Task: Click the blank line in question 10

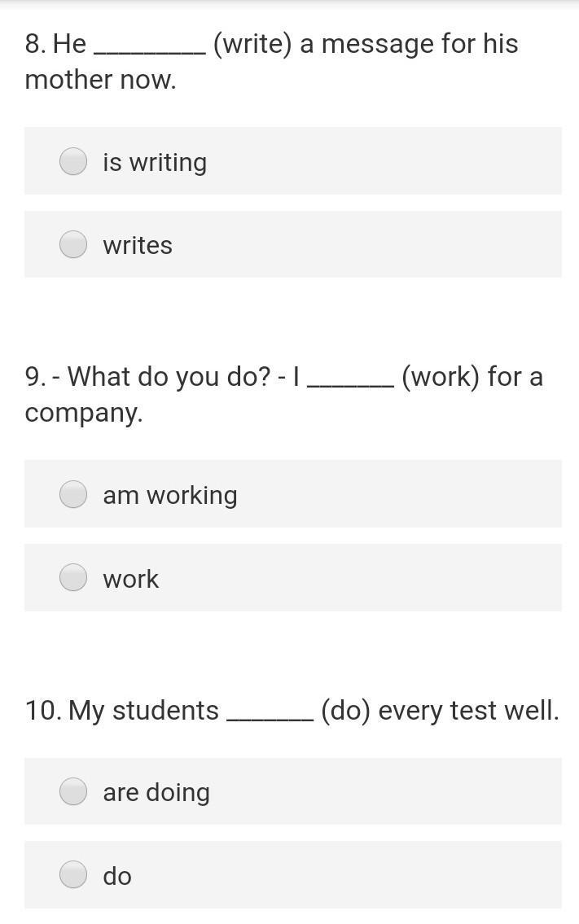Action: (x=270, y=719)
